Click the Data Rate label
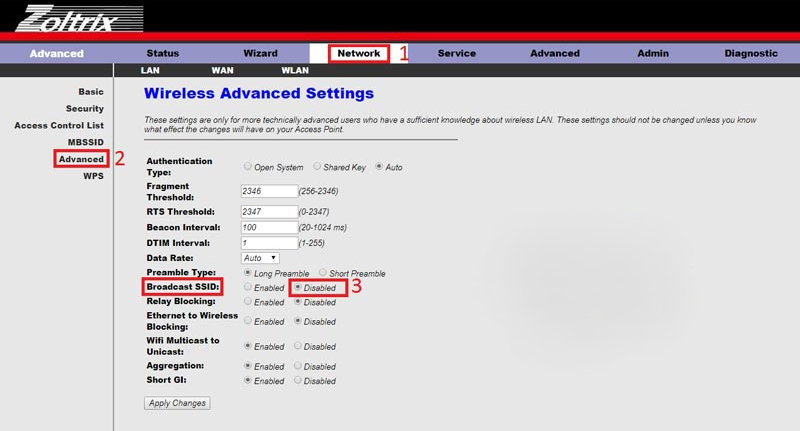 pyautogui.click(x=169, y=258)
